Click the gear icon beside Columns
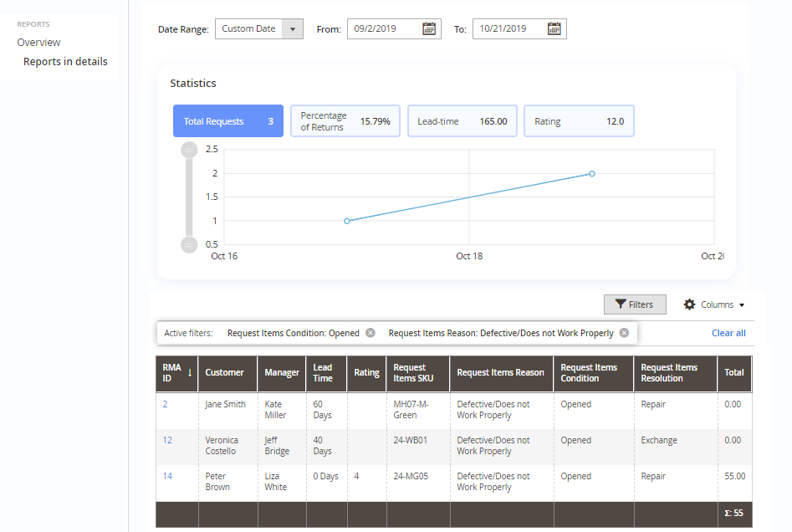This screenshot has height=532, width=792. click(688, 304)
